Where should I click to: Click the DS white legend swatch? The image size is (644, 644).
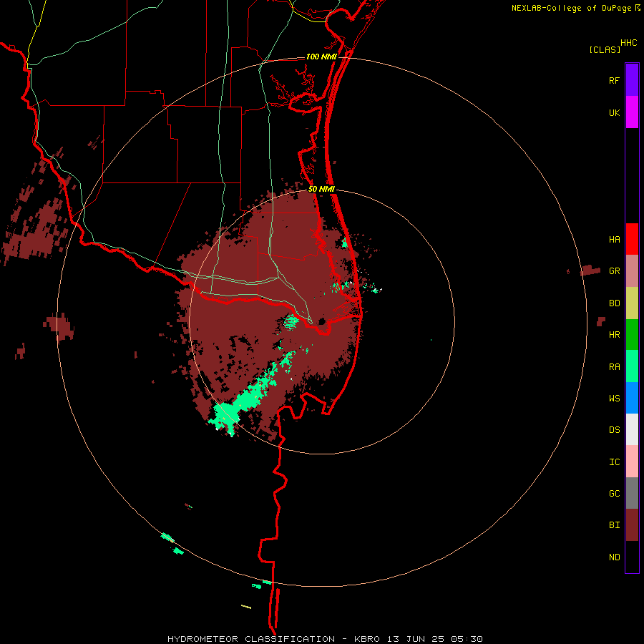[x=632, y=429]
